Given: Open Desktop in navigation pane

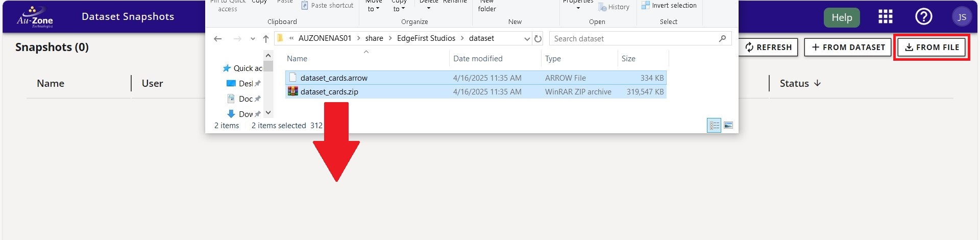Looking at the screenshot, I should coord(243,84).
